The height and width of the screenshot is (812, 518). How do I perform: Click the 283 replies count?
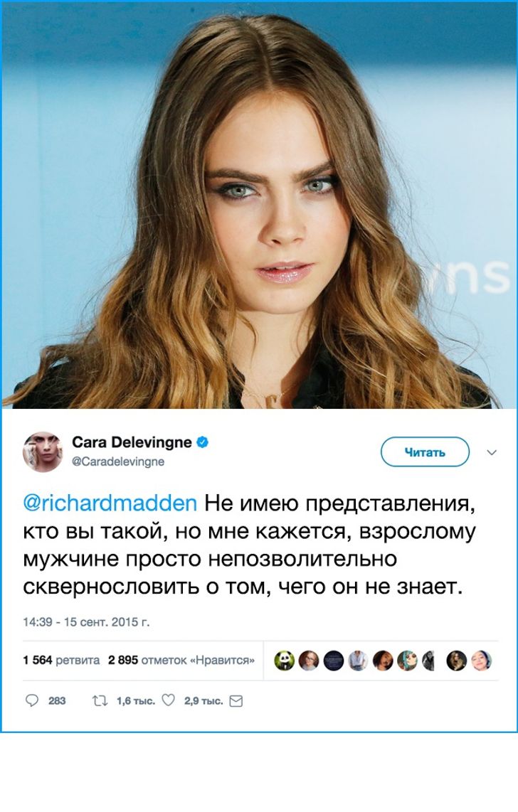click(57, 701)
